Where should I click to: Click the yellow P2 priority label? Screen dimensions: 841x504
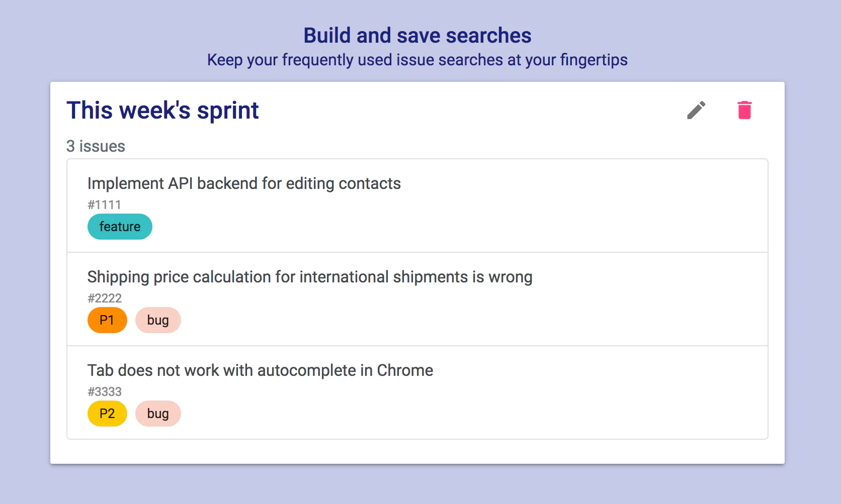click(107, 414)
